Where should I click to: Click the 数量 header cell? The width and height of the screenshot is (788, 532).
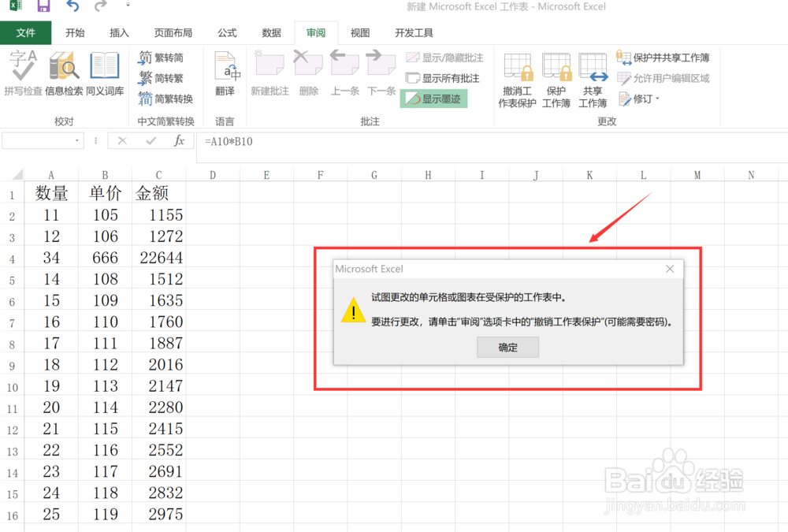[x=51, y=193]
